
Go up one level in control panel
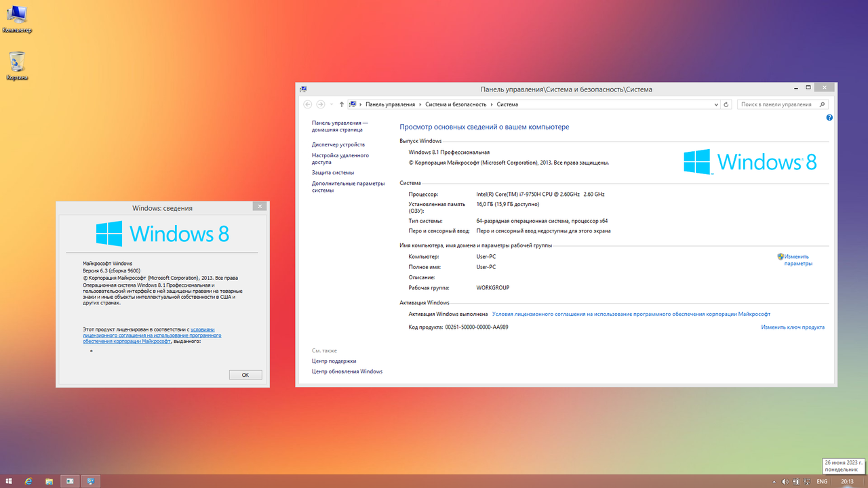pyautogui.click(x=341, y=104)
